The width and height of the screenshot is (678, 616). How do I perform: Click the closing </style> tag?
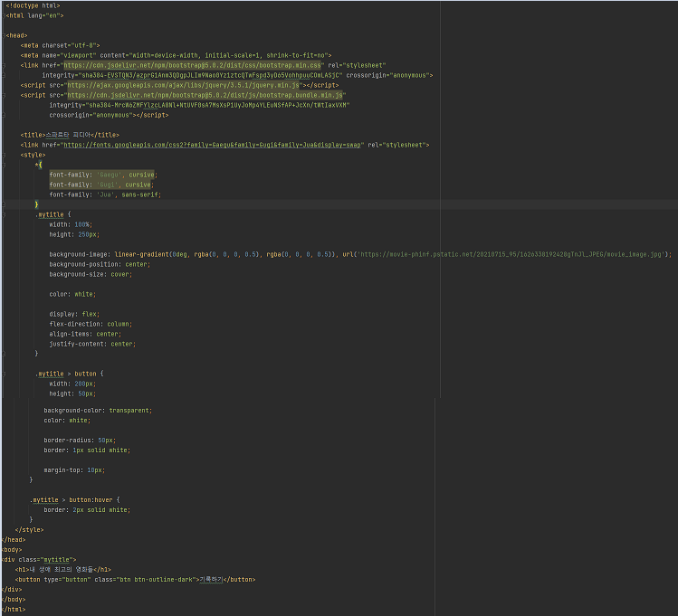click(x=29, y=529)
